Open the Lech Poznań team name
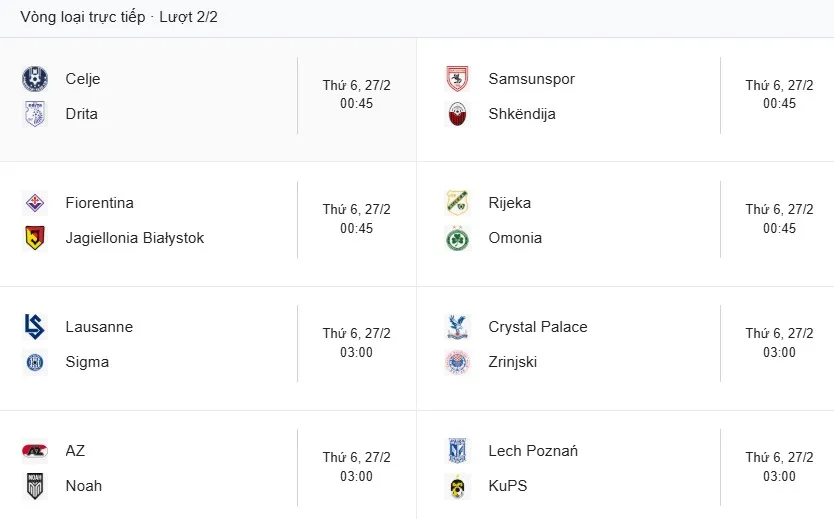This screenshot has height=519, width=834. [x=533, y=451]
